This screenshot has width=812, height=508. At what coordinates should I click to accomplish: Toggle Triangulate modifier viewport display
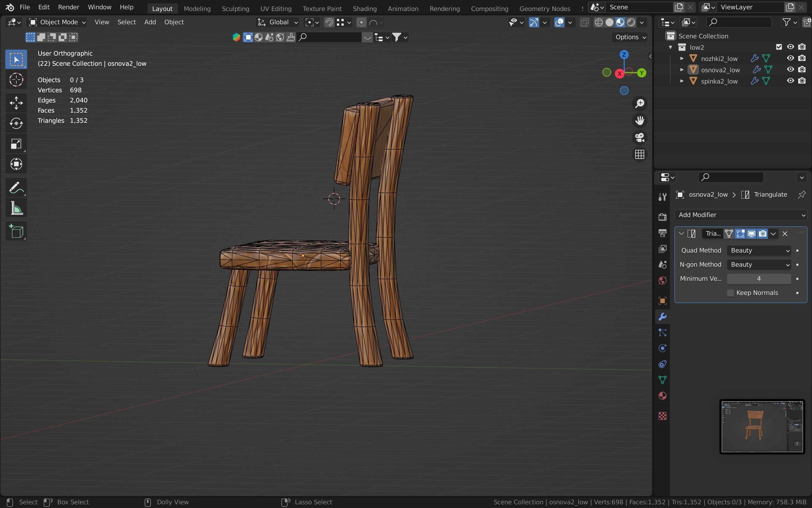pos(752,234)
